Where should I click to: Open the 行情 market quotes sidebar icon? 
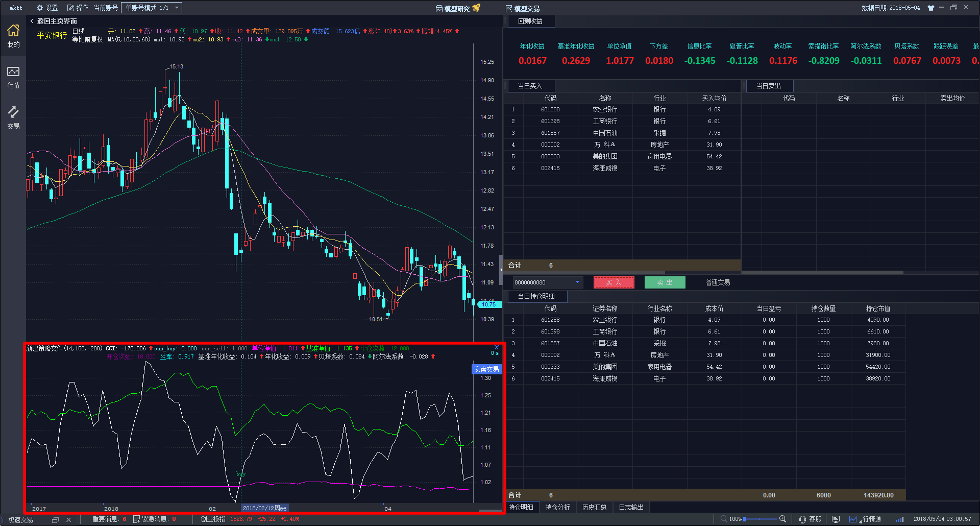[x=13, y=72]
